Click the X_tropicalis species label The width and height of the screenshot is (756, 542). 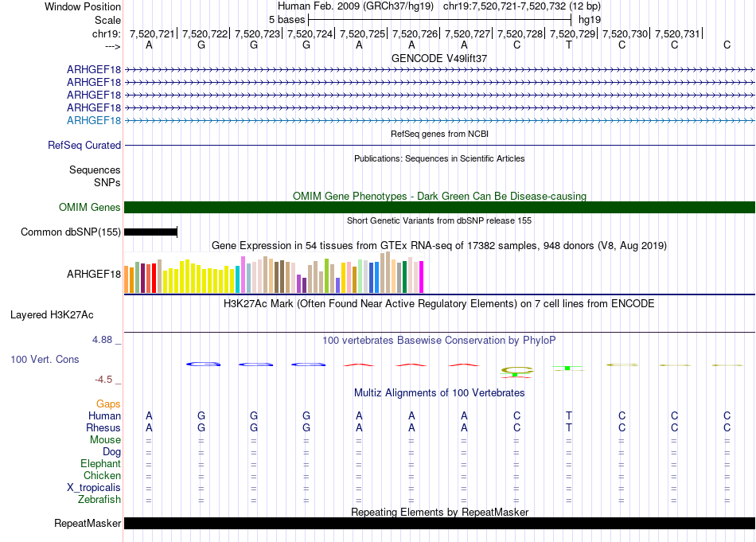click(94, 488)
